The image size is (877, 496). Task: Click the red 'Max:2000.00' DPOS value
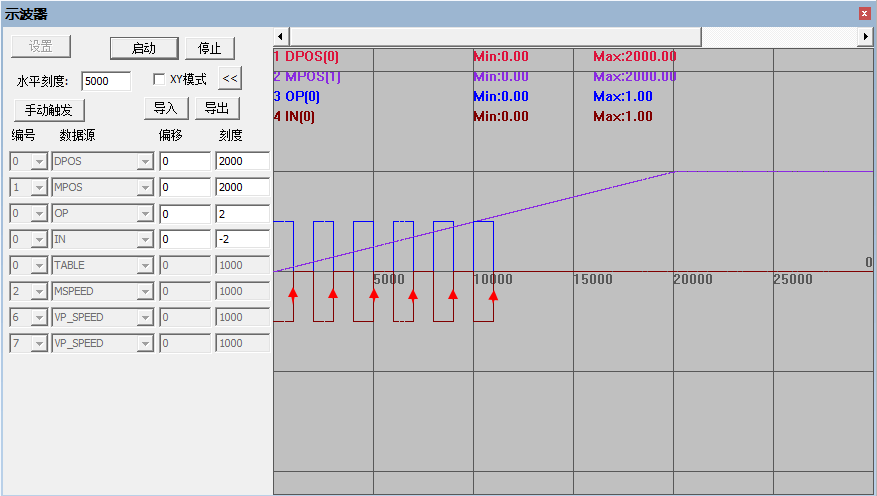tap(635, 56)
